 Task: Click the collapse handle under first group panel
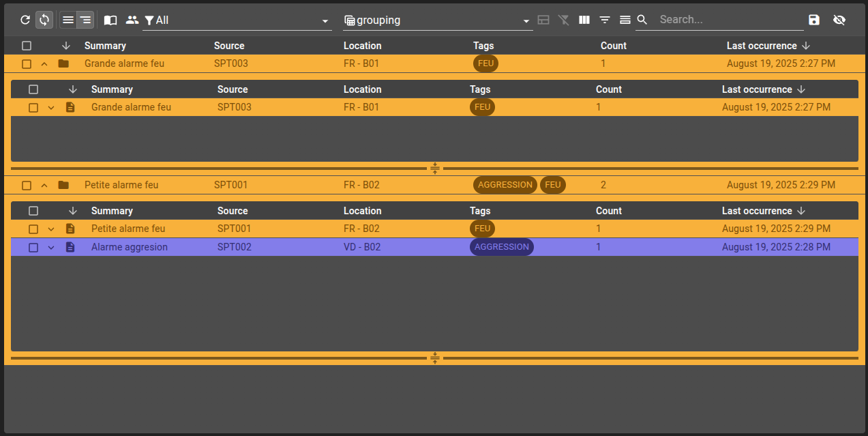coord(435,168)
